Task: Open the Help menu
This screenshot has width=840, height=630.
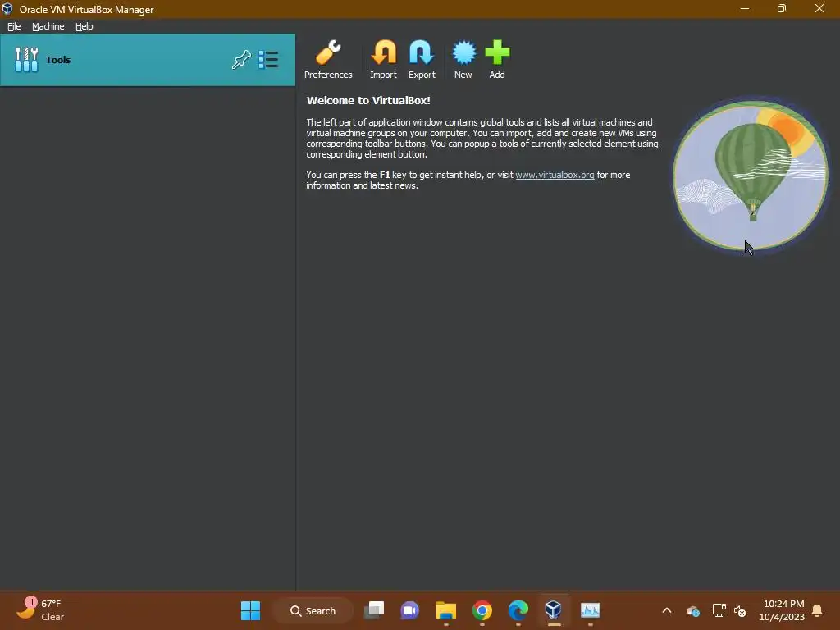Action: pyautogui.click(x=84, y=26)
